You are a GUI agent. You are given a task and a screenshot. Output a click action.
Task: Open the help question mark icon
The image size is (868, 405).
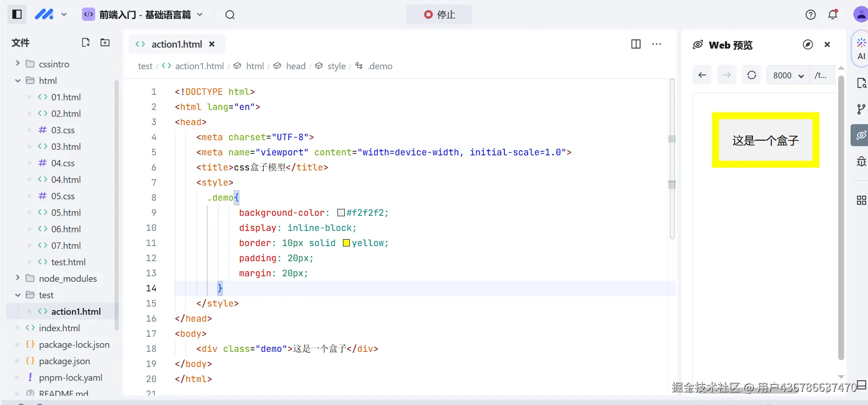810,15
